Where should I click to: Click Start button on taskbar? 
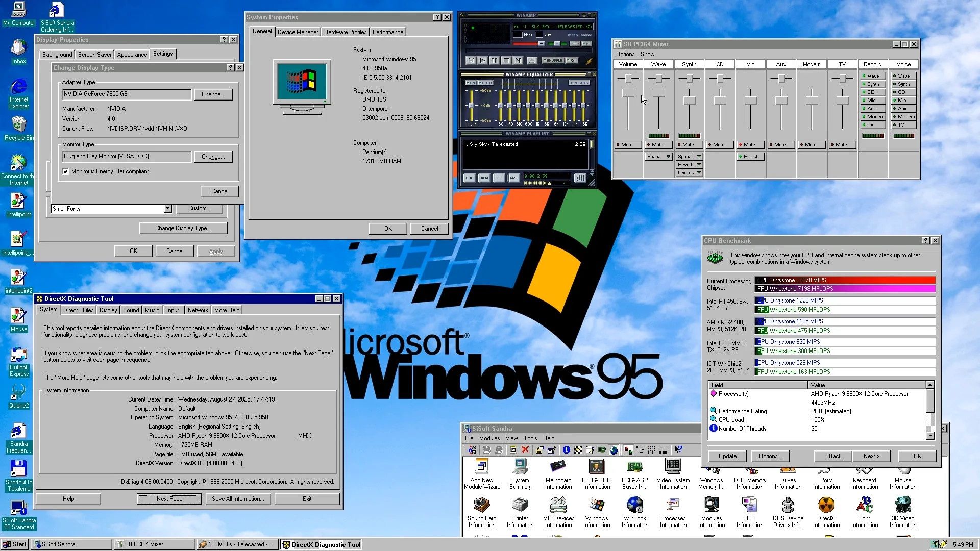(15, 544)
